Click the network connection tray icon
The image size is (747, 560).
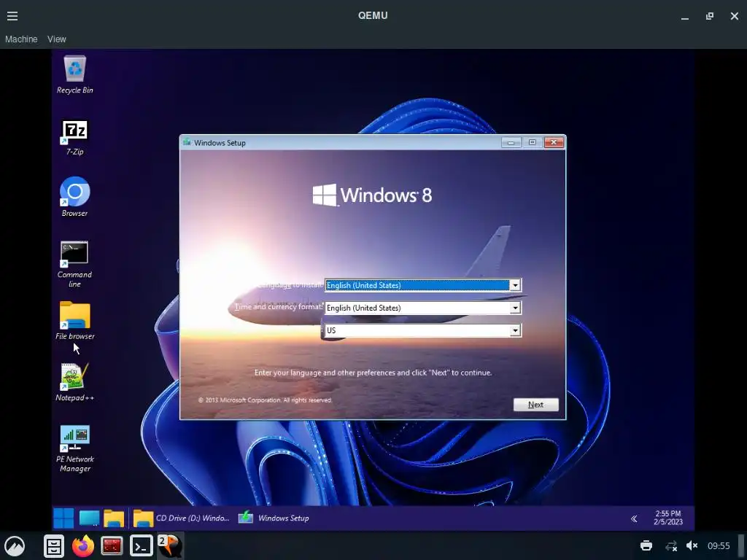point(672,545)
